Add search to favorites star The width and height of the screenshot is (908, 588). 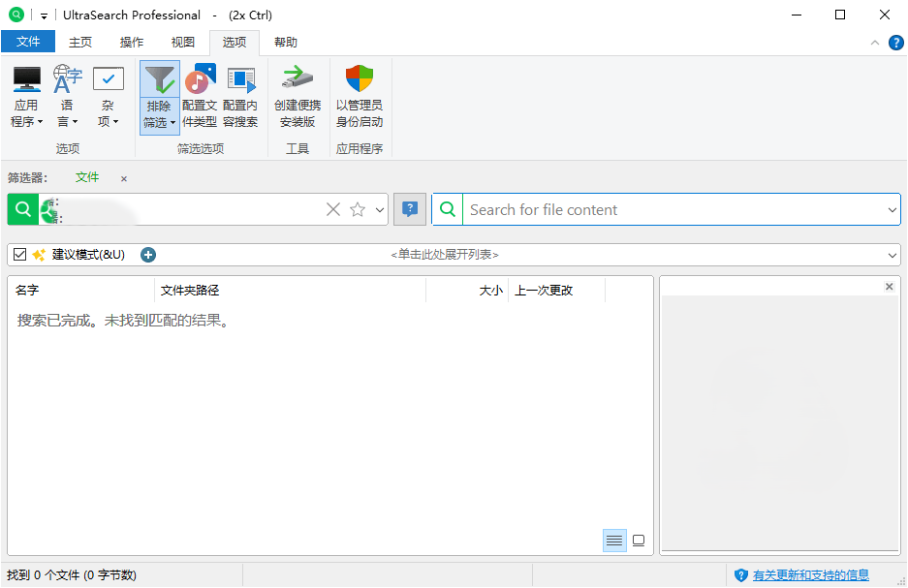pos(358,209)
